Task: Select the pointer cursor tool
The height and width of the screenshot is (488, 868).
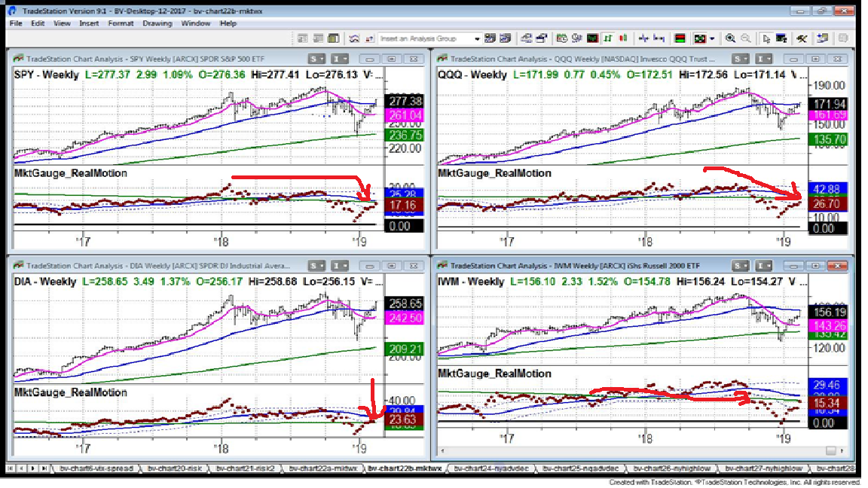Action: (766, 38)
